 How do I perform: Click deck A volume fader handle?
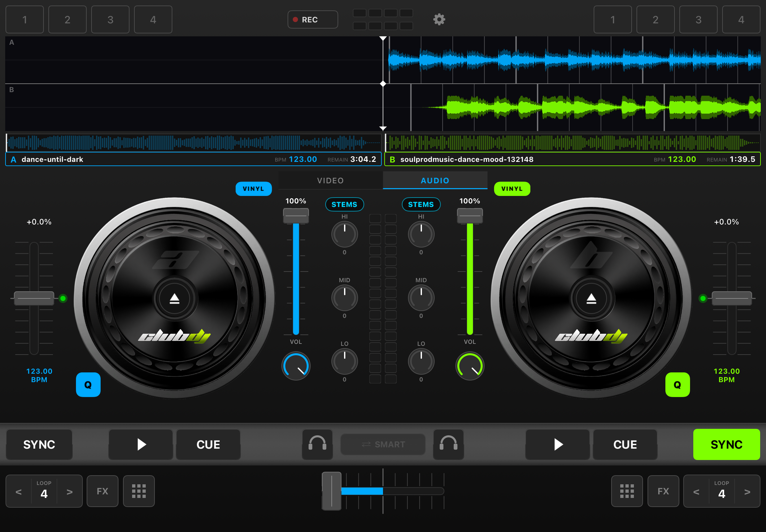[x=296, y=215]
